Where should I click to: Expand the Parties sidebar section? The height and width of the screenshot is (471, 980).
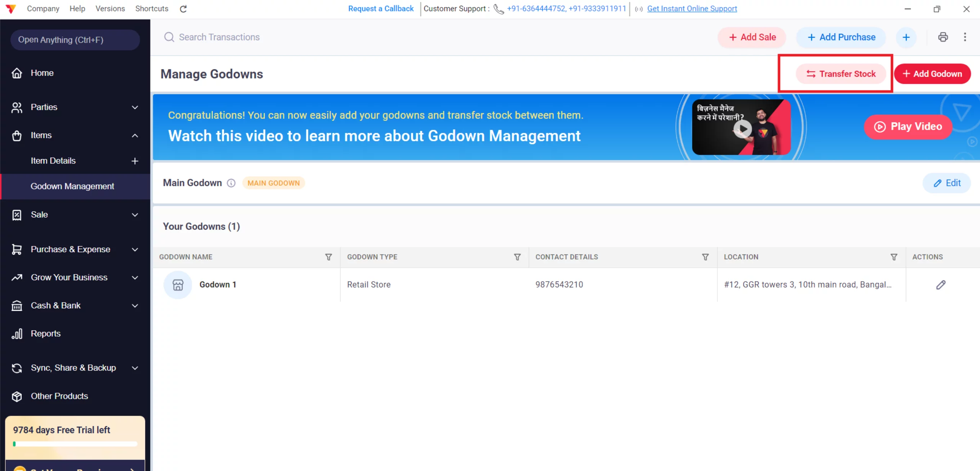pos(135,107)
